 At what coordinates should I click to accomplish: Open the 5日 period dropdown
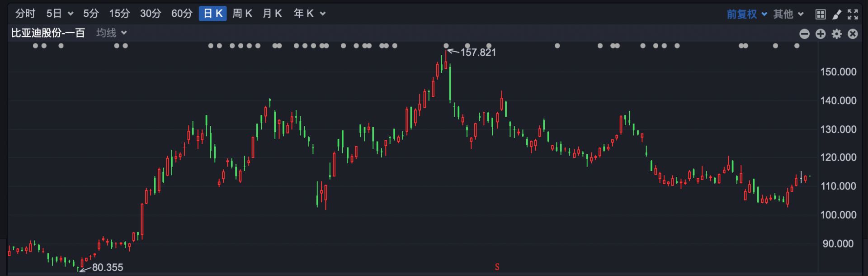pos(60,14)
